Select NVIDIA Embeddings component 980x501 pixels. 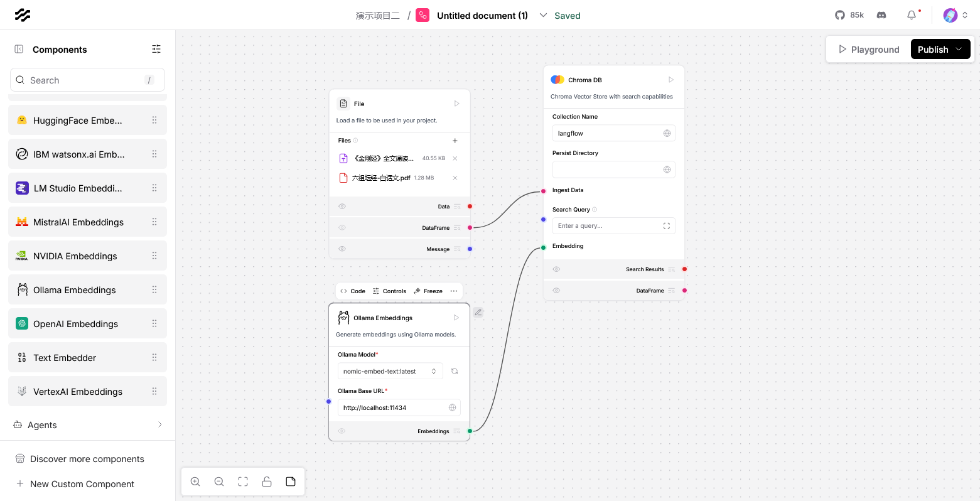pos(87,256)
